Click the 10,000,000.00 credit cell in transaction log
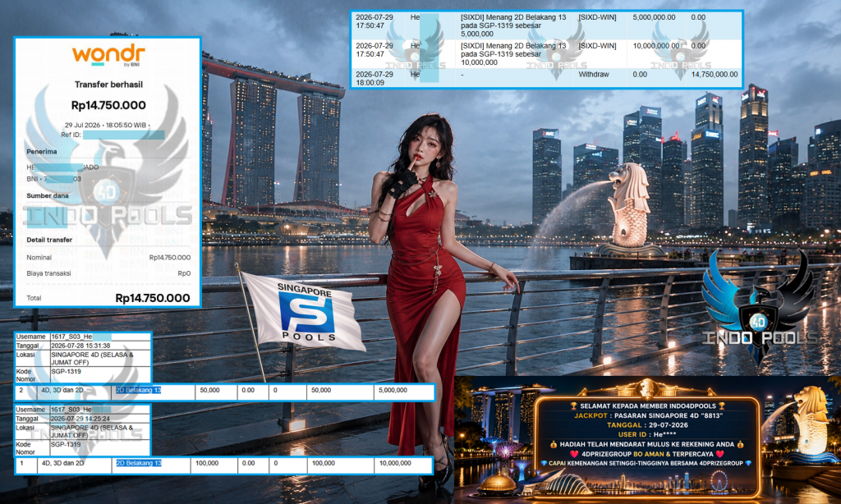 [x=656, y=46]
